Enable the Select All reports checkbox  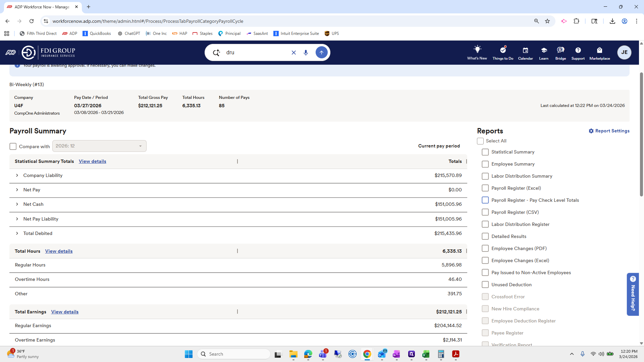point(480,141)
